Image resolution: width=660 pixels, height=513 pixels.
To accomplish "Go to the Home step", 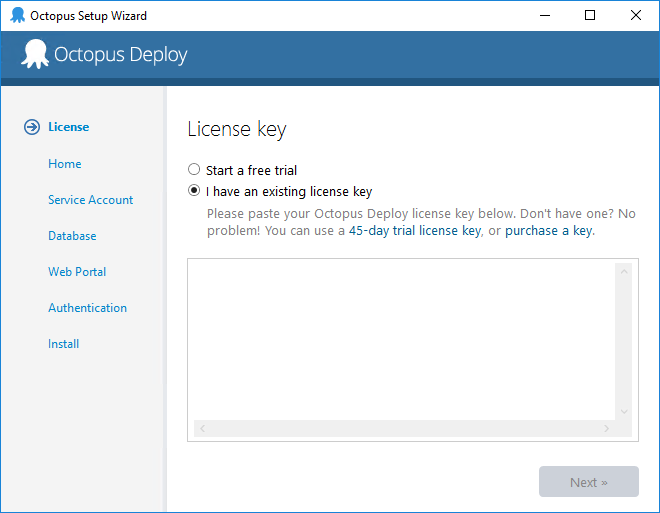I will (x=65, y=164).
